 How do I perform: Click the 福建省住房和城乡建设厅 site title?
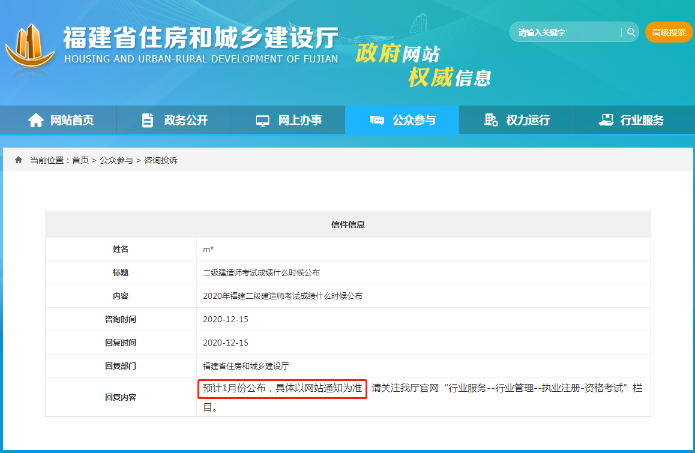[201, 38]
